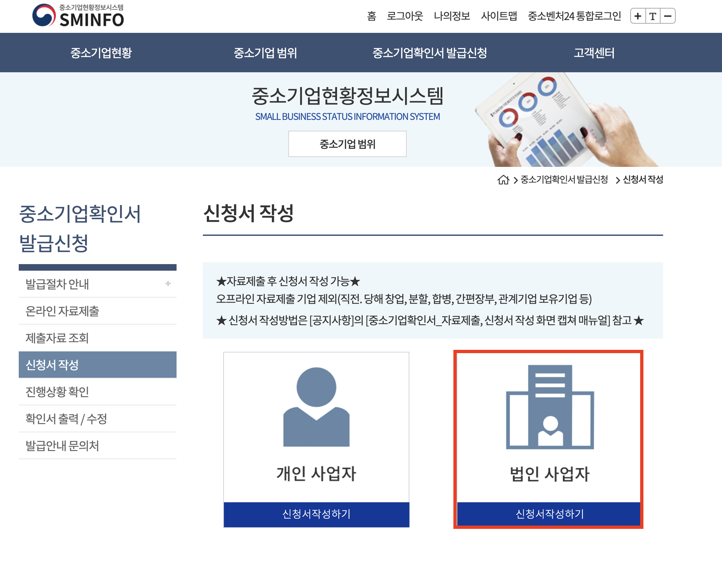This screenshot has width=722, height=588.
Task: Open 고객센터 main menu
Action: 594,53
